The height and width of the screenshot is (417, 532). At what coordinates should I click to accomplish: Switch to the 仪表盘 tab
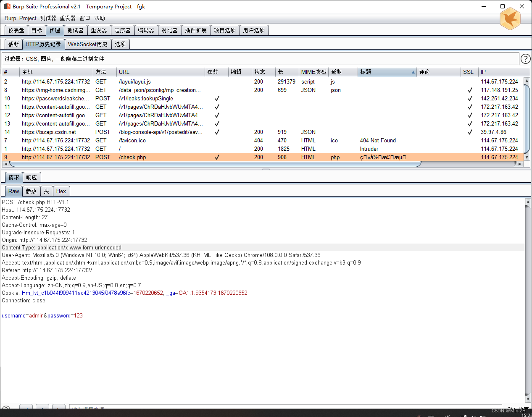point(16,30)
